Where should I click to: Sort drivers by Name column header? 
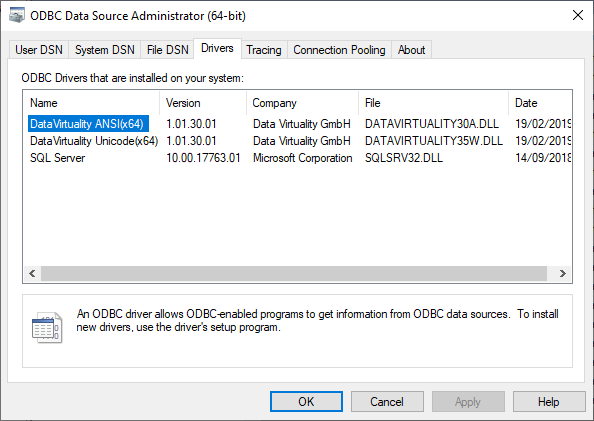pyautogui.click(x=91, y=103)
